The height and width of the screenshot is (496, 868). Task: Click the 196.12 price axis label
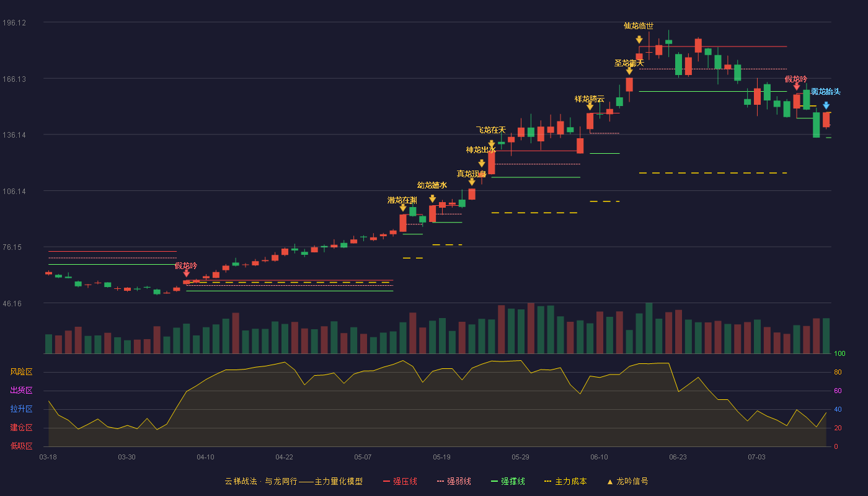(x=14, y=23)
